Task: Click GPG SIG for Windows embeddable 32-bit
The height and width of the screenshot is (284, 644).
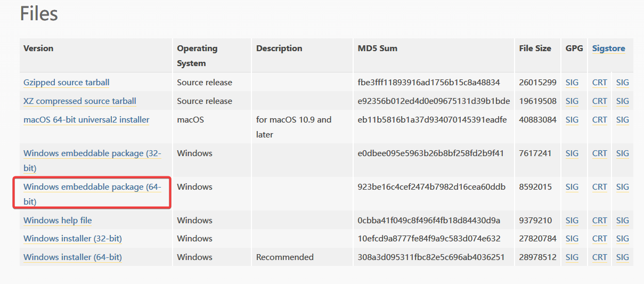Action: [572, 153]
